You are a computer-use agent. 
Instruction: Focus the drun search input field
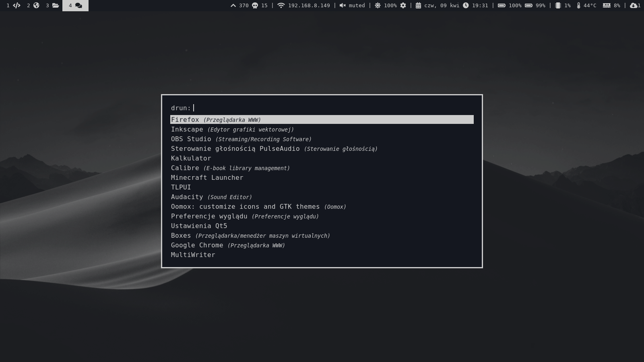click(322, 108)
